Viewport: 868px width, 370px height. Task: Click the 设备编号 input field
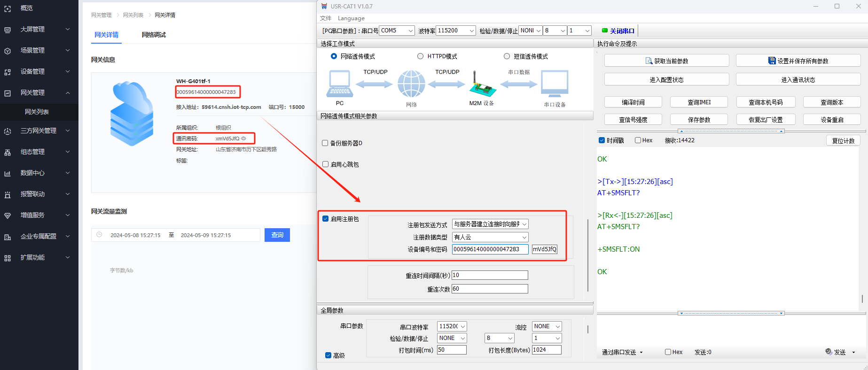[x=490, y=249]
